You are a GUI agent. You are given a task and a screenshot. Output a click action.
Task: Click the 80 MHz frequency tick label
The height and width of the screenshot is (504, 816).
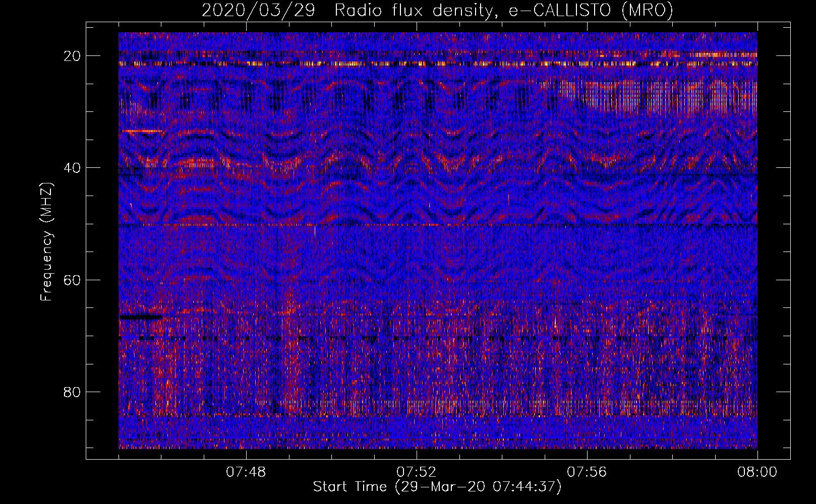point(73,392)
